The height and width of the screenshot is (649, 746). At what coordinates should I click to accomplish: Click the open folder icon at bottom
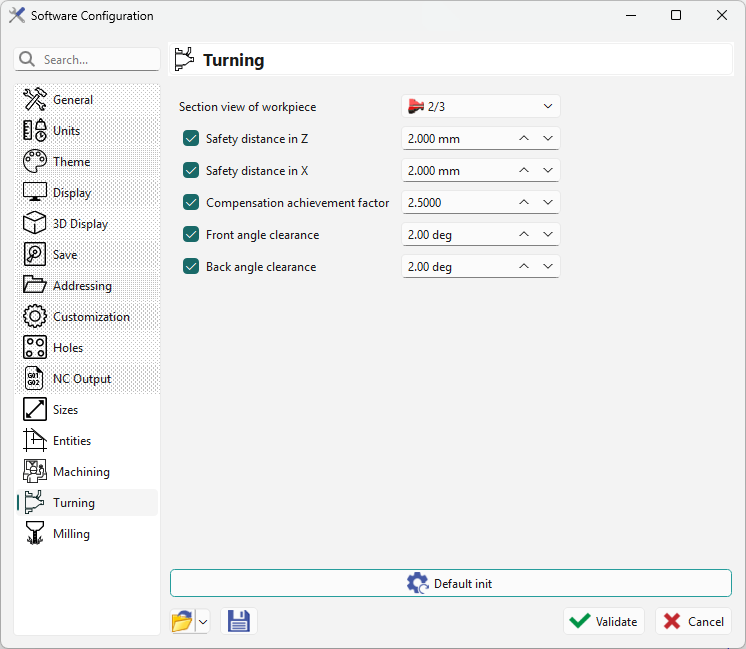tap(182, 622)
